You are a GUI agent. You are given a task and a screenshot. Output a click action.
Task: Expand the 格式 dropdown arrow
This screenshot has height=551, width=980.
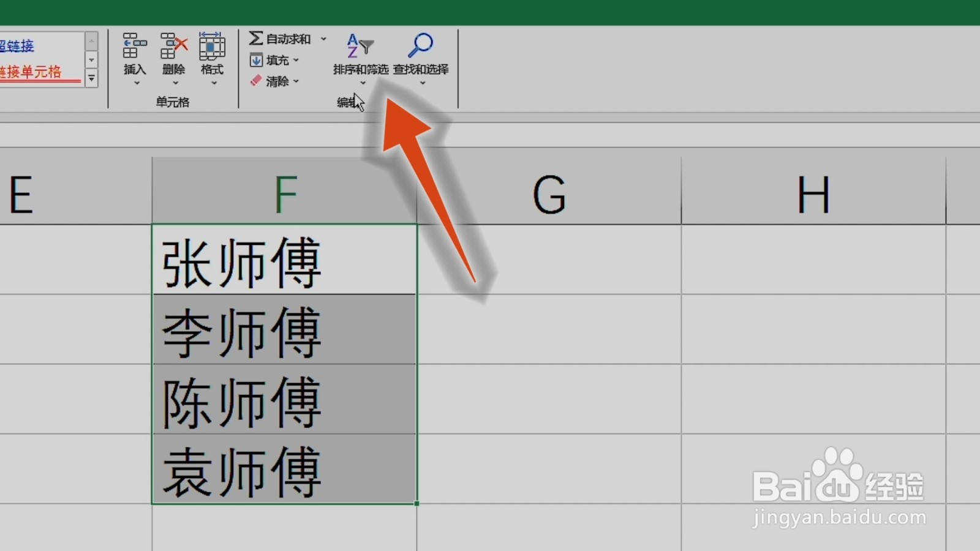click(x=214, y=83)
